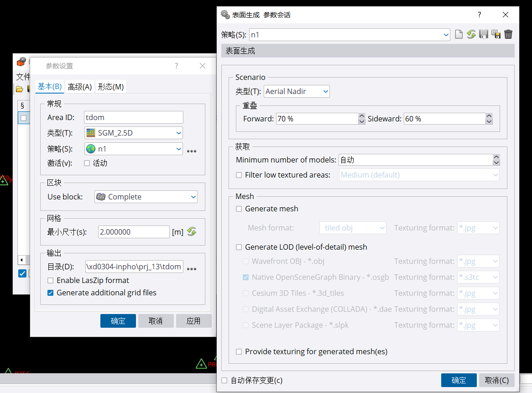
Task: Enable Filter low textured areas
Action: (239, 175)
